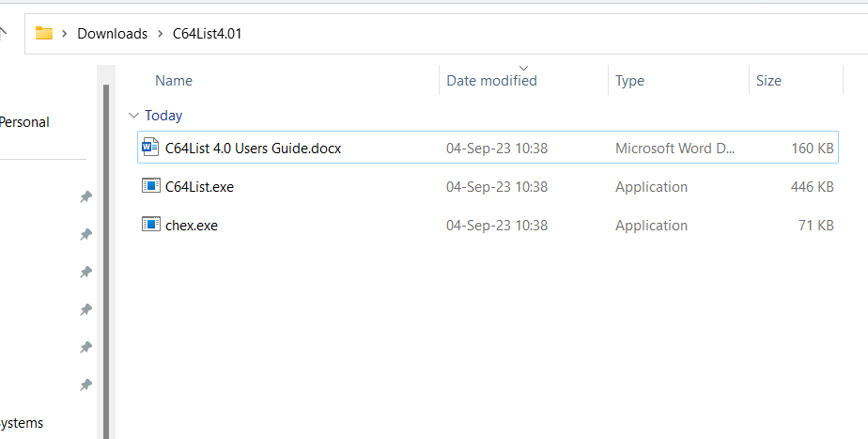868x439 pixels.
Task: Click the bottommost pin icon in navigation pane
Action: coord(85,384)
